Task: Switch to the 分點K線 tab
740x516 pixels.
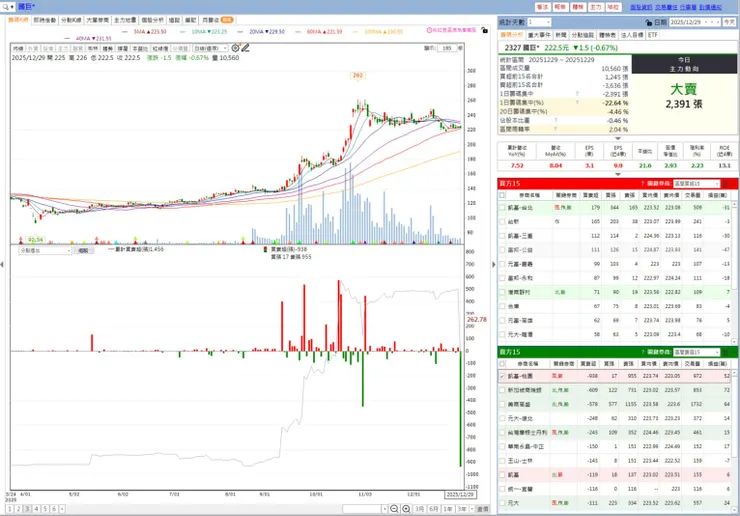Action: [x=71, y=20]
